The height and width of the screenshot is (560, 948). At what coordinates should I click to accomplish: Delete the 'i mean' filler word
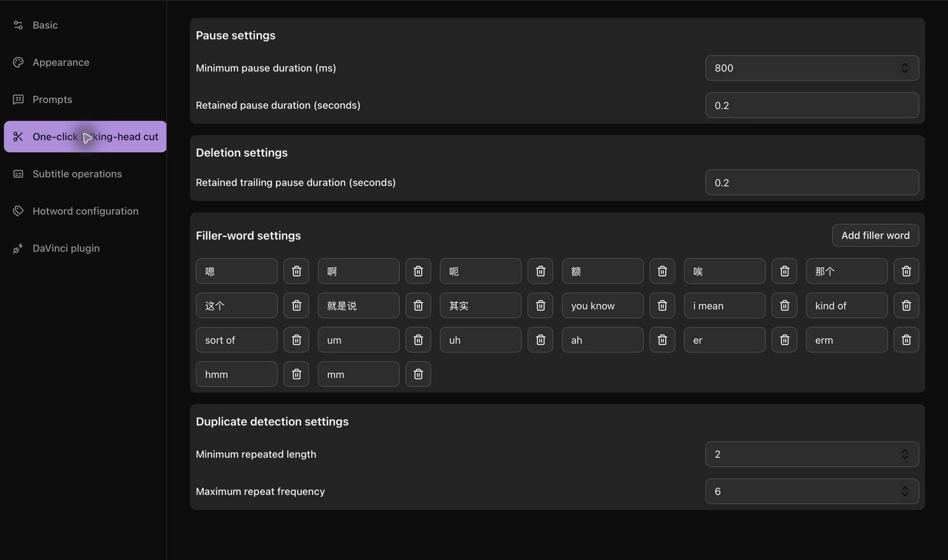pos(784,305)
